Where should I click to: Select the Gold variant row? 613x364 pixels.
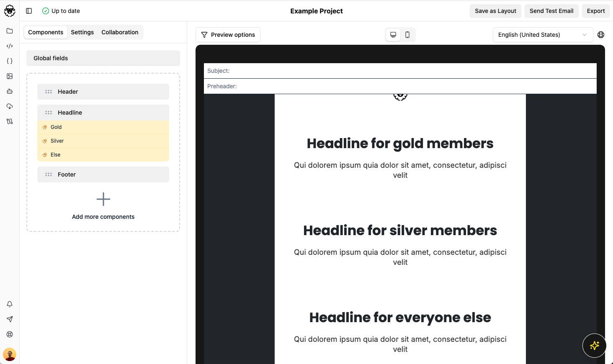pos(103,127)
